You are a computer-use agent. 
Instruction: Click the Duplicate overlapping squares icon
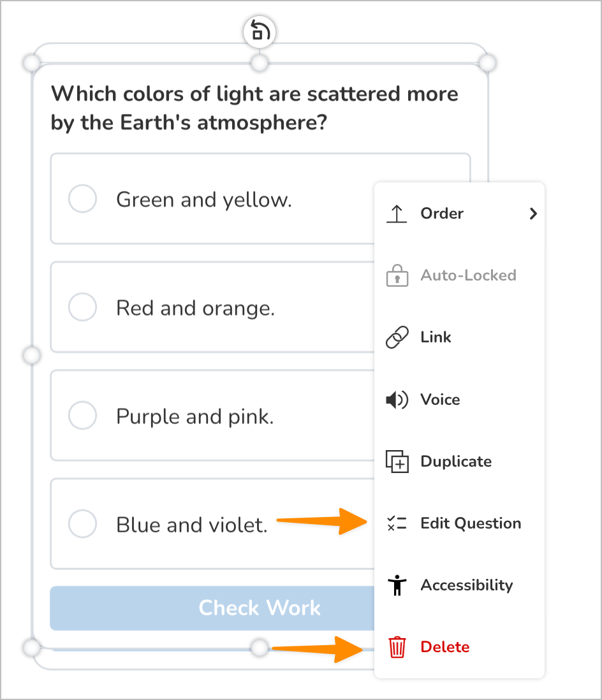(397, 461)
